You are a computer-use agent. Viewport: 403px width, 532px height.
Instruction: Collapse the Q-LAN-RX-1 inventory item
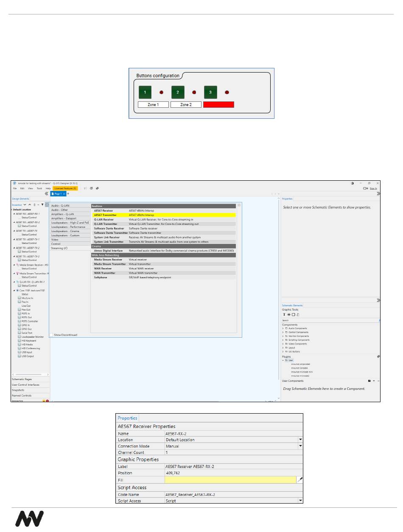(x=14, y=282)
